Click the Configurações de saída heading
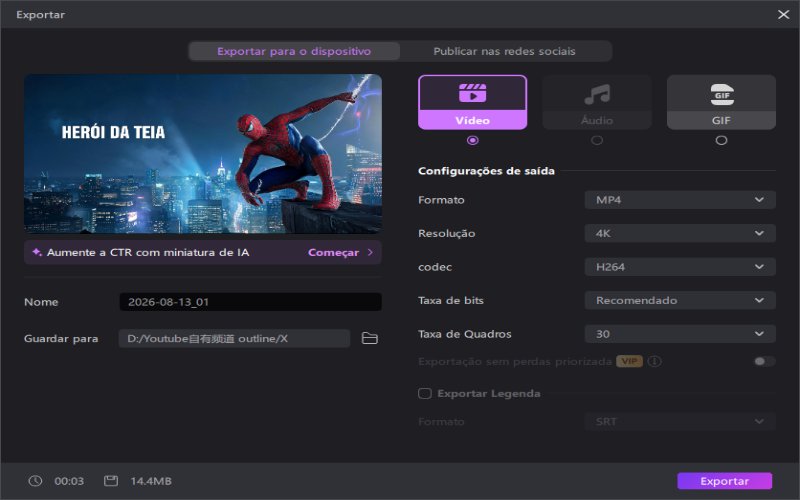The width and height of the screenshot is (800, 500). click(x=486, y=171)
